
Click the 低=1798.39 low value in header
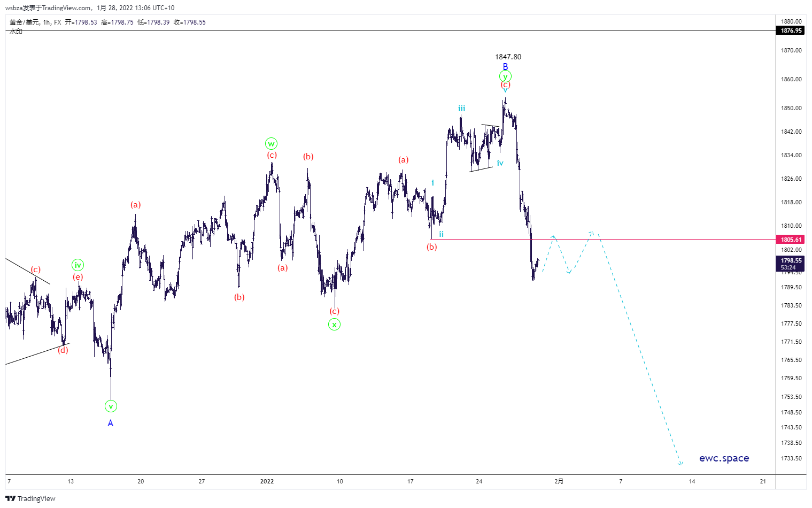coord(153,22)
